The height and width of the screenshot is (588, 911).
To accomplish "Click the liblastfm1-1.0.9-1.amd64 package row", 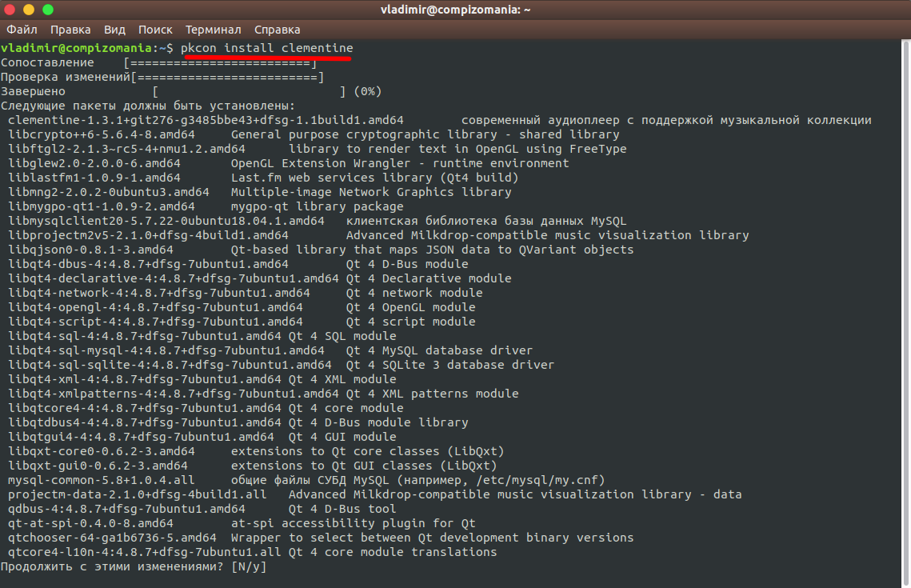I will click(263, 178).
